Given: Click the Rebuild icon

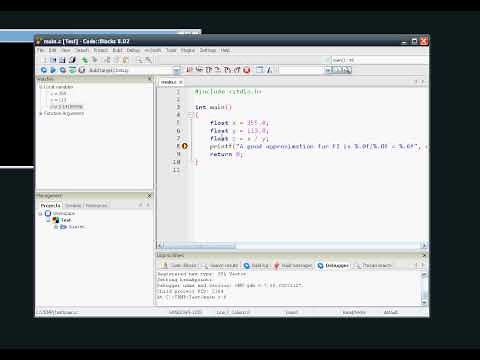Looking at the screenshot, I should pyautogui.click(x=72, y=70).
